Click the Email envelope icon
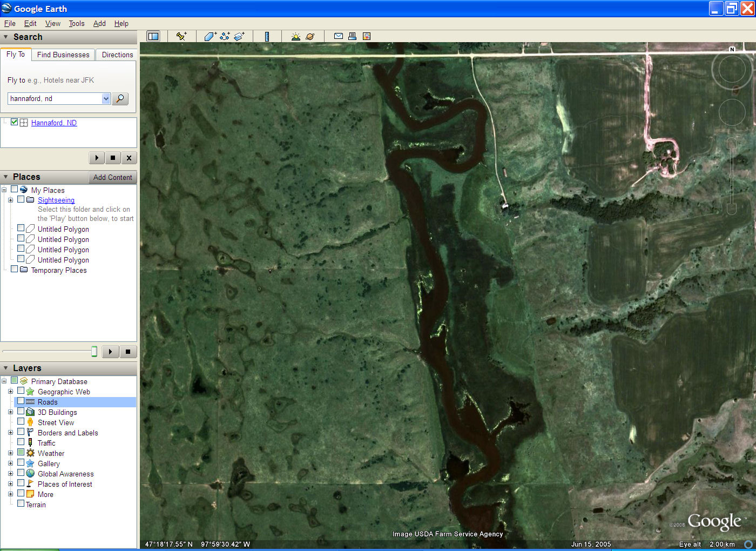The height and width of the screenshot is (551, 756). pyautogui.click(x=338, y=36)
